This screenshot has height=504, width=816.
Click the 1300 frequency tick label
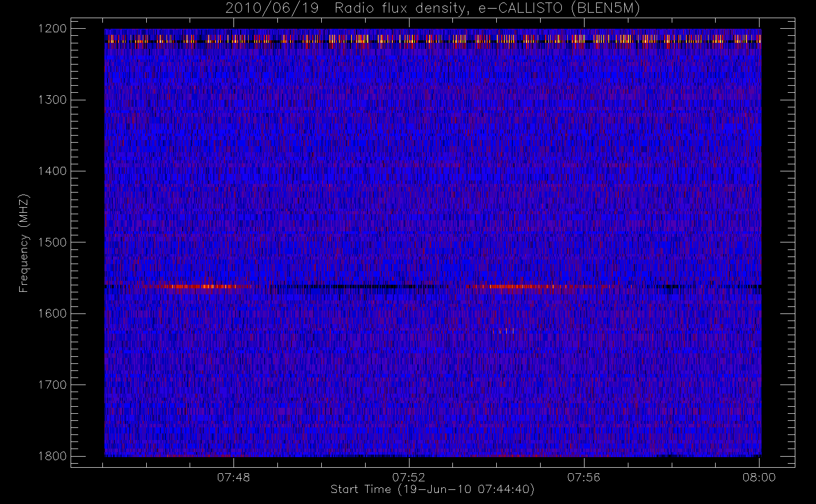point(53,100)
